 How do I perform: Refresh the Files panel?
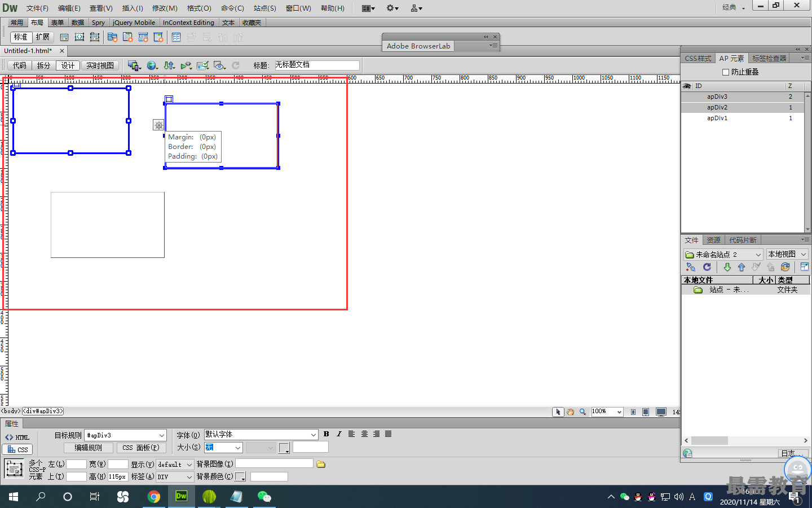[x=707, y=267]
